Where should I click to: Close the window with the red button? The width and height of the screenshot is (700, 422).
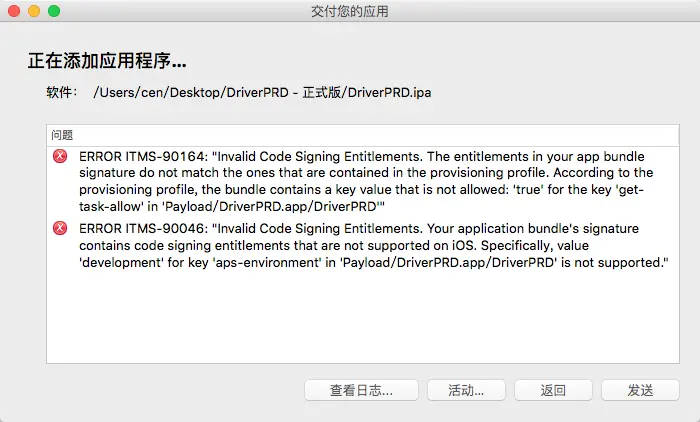pos(14,11)
